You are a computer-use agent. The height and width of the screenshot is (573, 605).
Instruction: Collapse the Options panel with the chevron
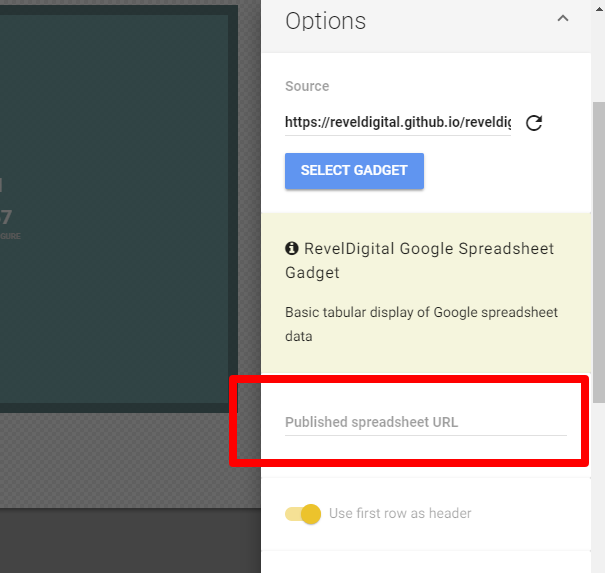pyautogui.click(x=563, y=19)
